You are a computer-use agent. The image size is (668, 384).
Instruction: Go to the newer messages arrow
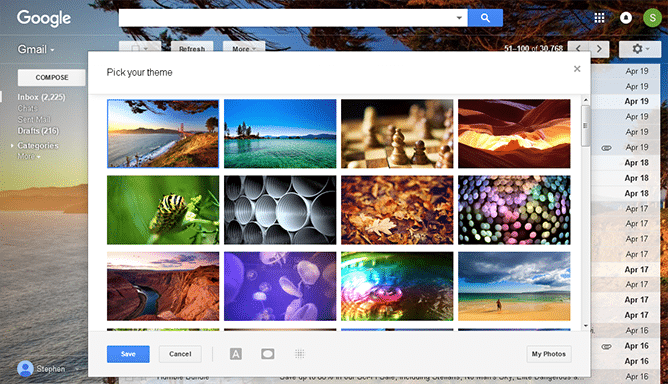[578, 49]
